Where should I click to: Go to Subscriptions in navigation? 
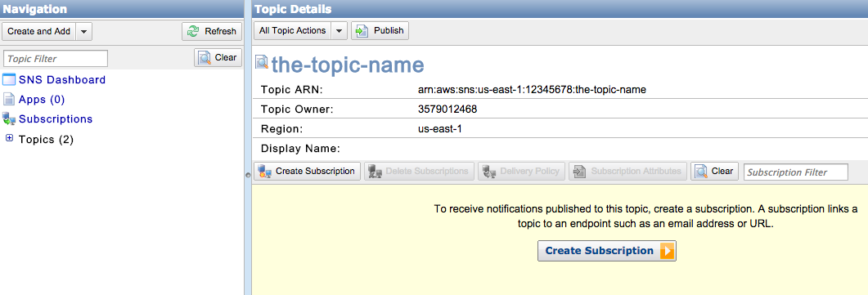tap(56, 118)
